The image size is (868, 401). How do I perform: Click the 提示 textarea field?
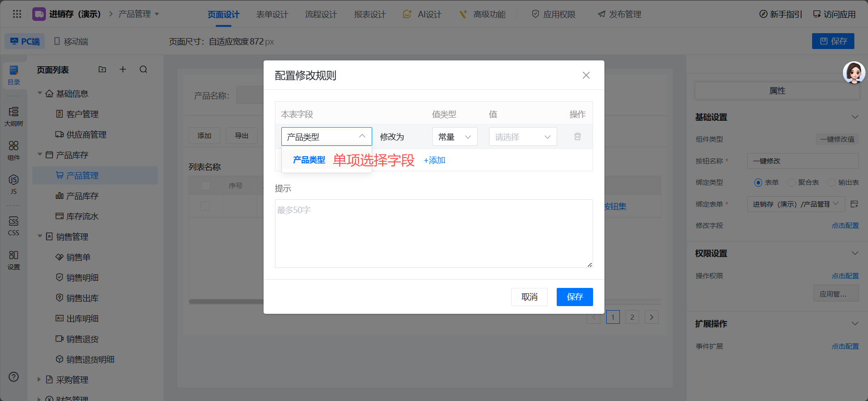click(434, 233)
